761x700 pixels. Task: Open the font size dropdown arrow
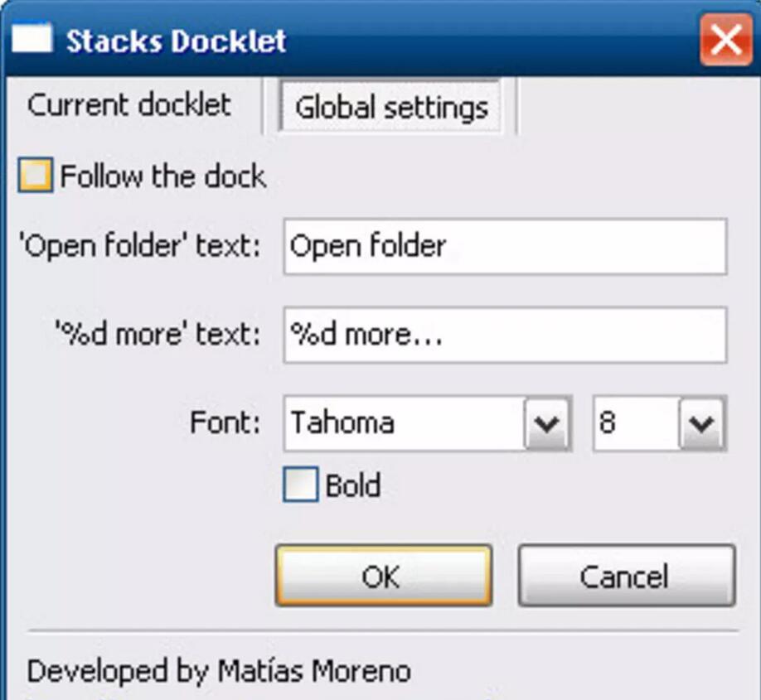[x=701, y=424]
